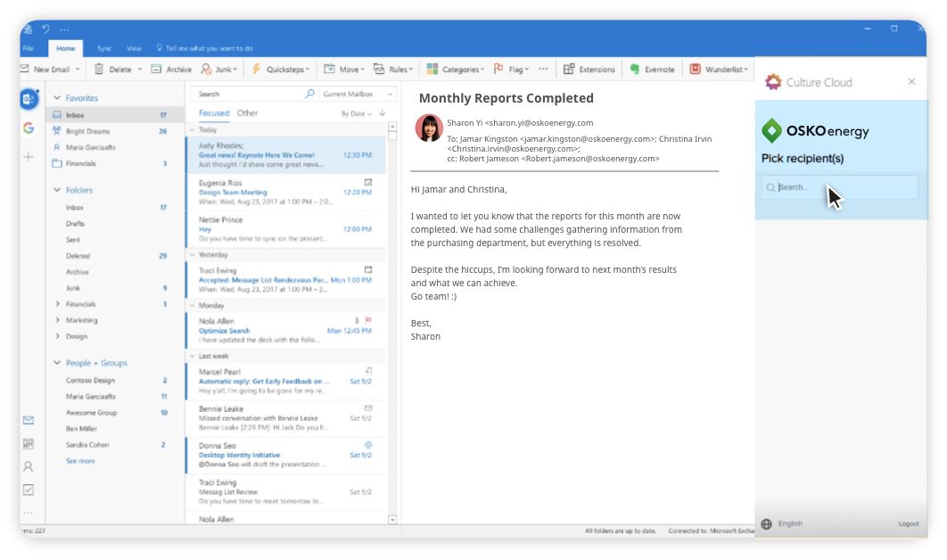This screenshot has height=560, width=947.
Task: Click Sharon Yi's profile picture
Action: 429,128
